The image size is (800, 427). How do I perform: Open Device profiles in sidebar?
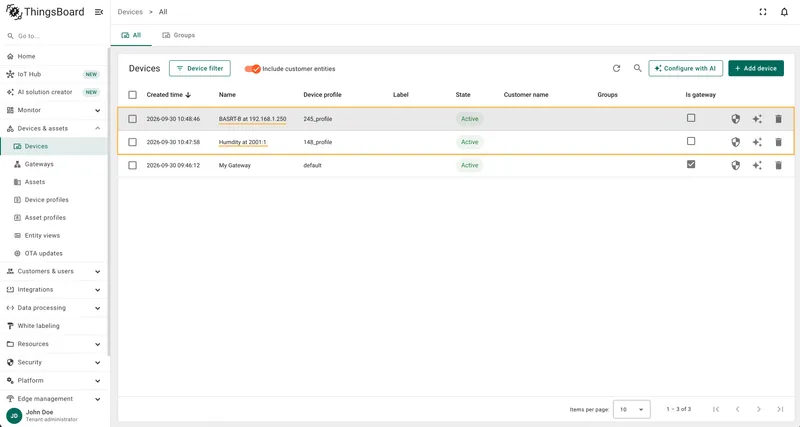tap(54, 200)
